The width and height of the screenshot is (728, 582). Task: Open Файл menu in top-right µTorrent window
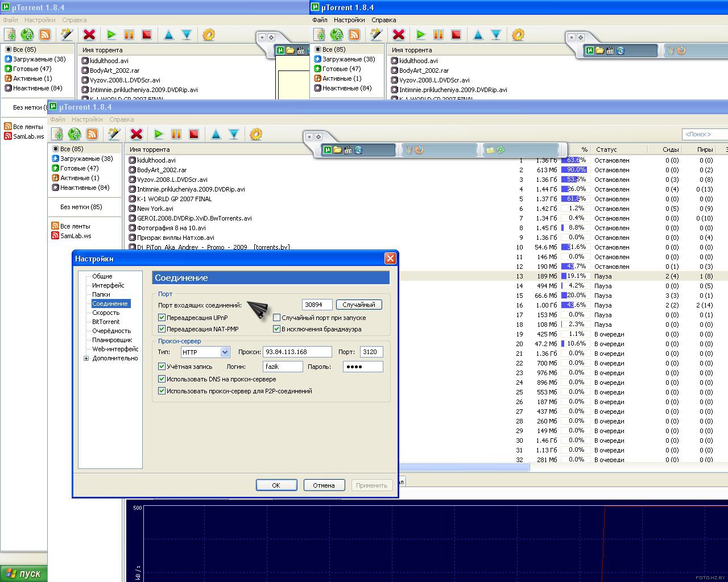coord(320,20)
